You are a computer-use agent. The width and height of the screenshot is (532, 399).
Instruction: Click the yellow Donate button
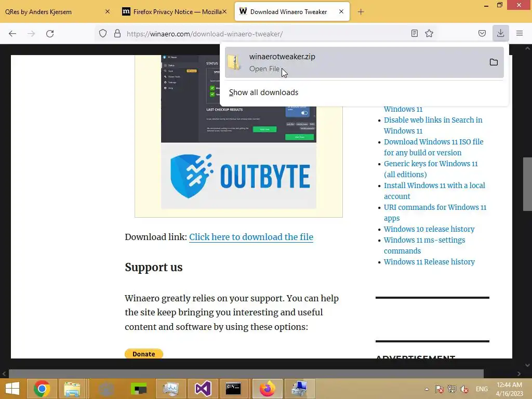144,354
